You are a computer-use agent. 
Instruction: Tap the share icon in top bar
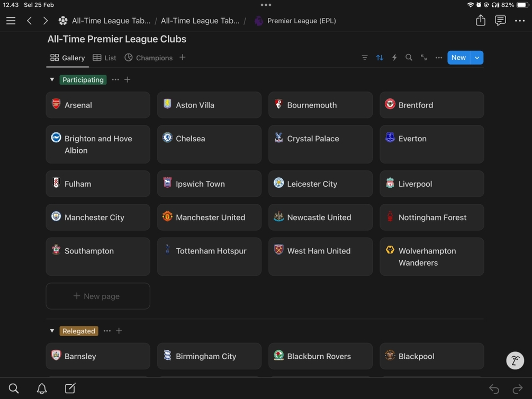(481, 20)
